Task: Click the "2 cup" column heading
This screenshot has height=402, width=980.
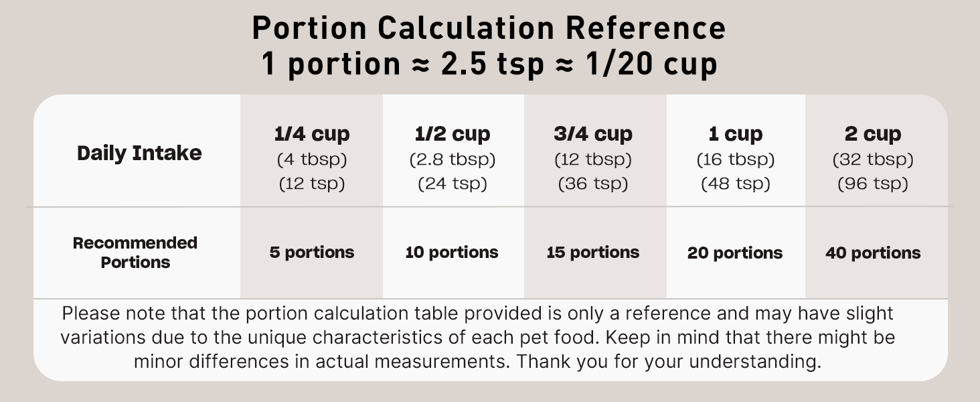Action: [x=873, y=134]
